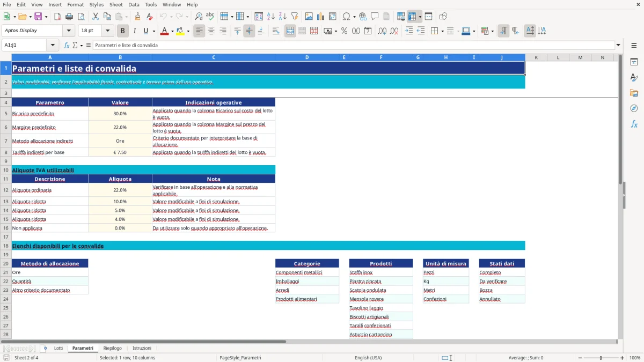Insert an image
This screenshot has width=644, height=362.
tap(309, 17)
